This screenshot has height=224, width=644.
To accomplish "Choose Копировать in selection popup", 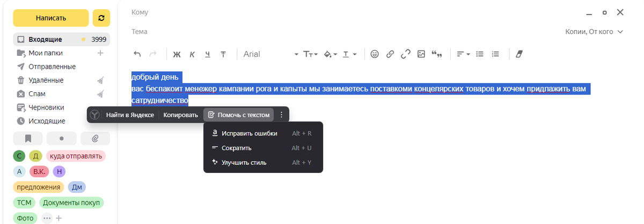I will (x=181, y=115).
